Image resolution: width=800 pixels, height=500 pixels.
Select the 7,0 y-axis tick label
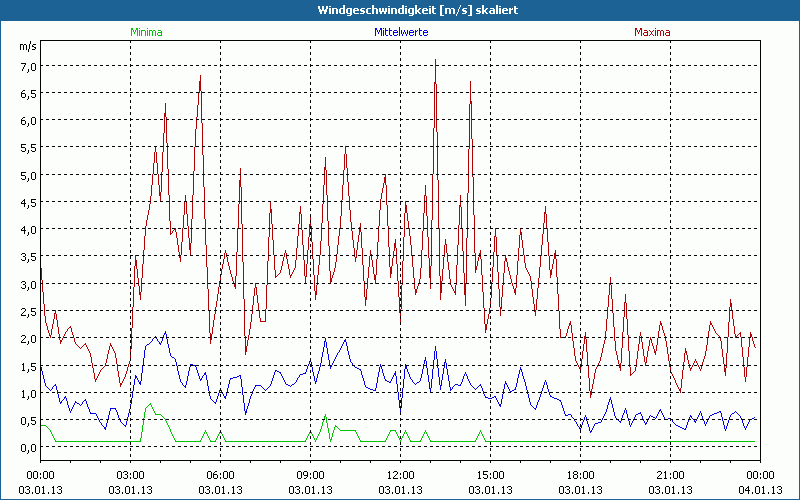(28, 66)
